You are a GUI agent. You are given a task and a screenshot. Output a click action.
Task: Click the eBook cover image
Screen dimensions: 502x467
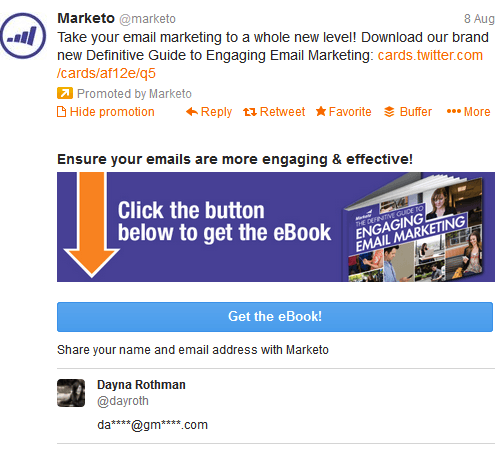(413, 228)
